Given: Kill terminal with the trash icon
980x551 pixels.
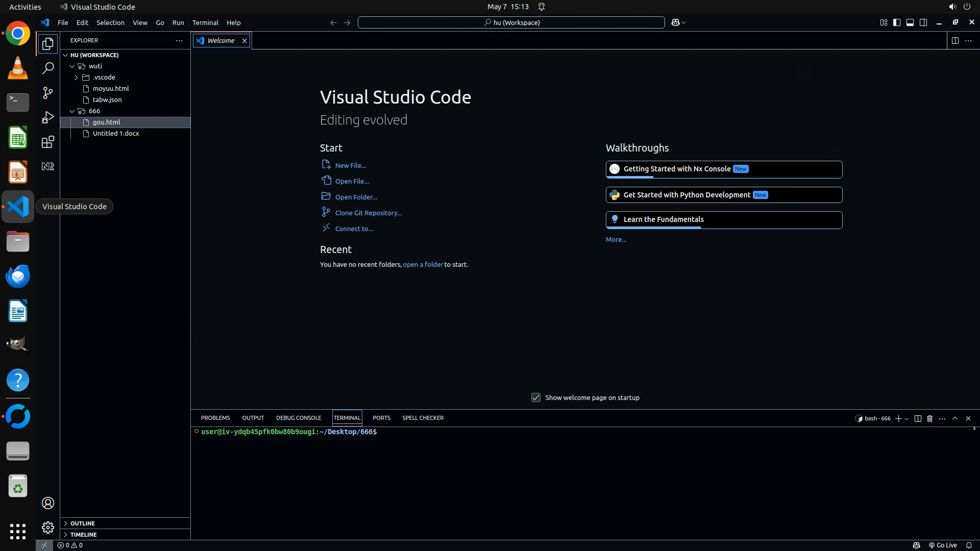Looking at the screenshot, I should coord(929,418).
